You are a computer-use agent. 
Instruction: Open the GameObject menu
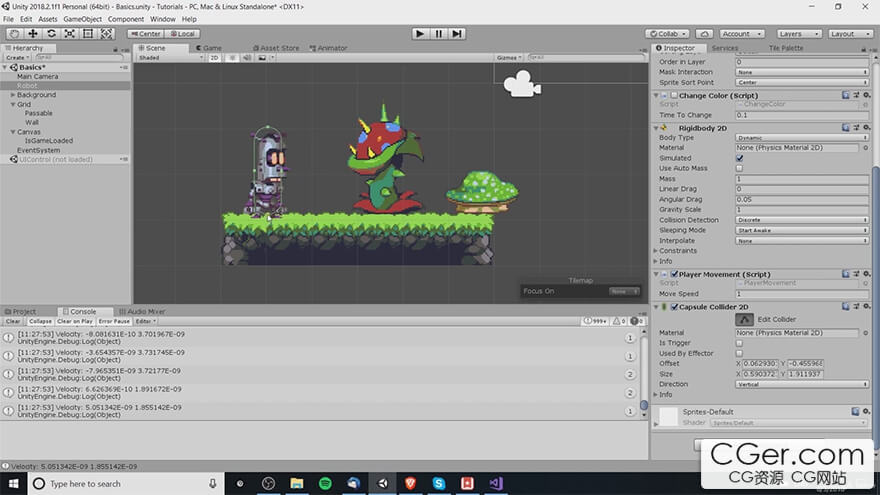82,19
